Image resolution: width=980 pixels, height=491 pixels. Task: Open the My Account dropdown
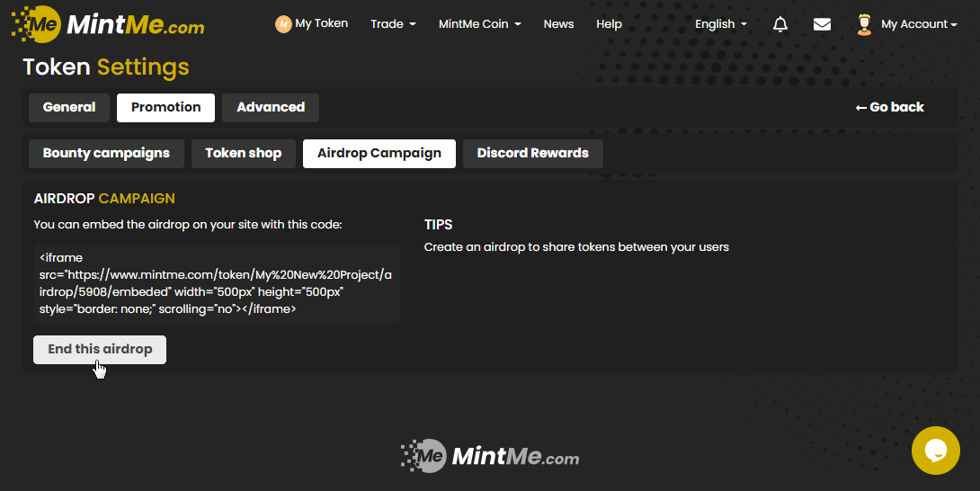(x=919, y=24)
